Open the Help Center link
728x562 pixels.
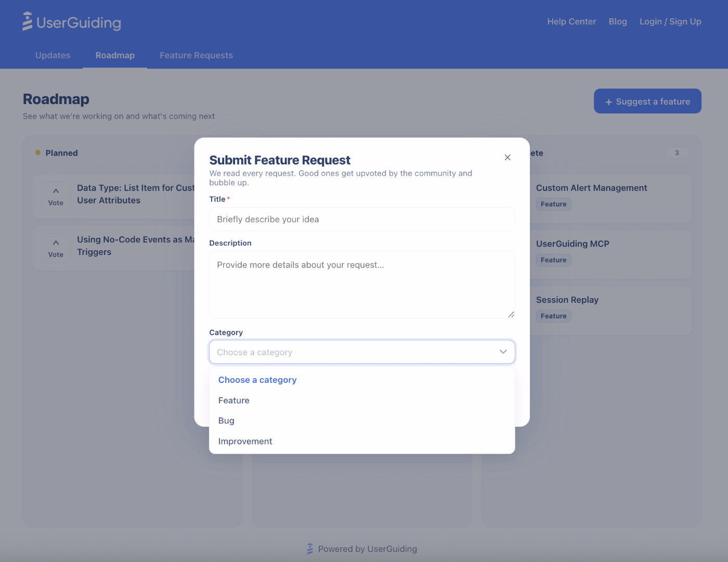(x=571, y=21)
